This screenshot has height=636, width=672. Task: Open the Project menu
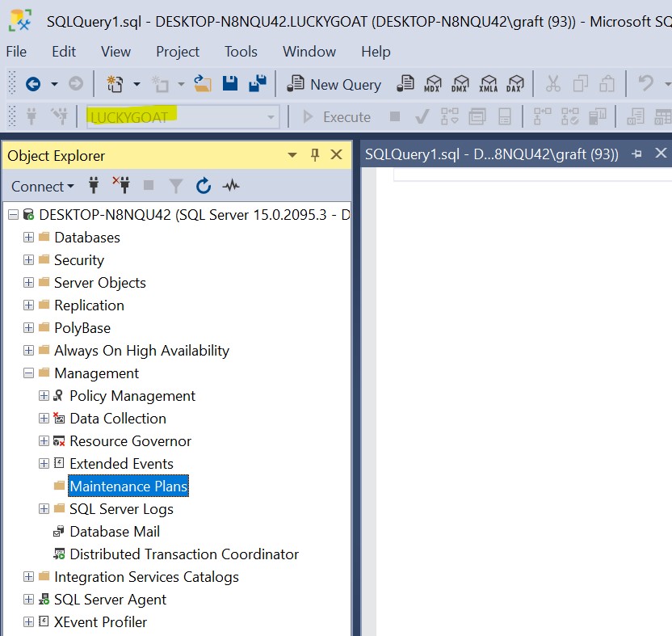pyautogui.click(x=178, y=52)
